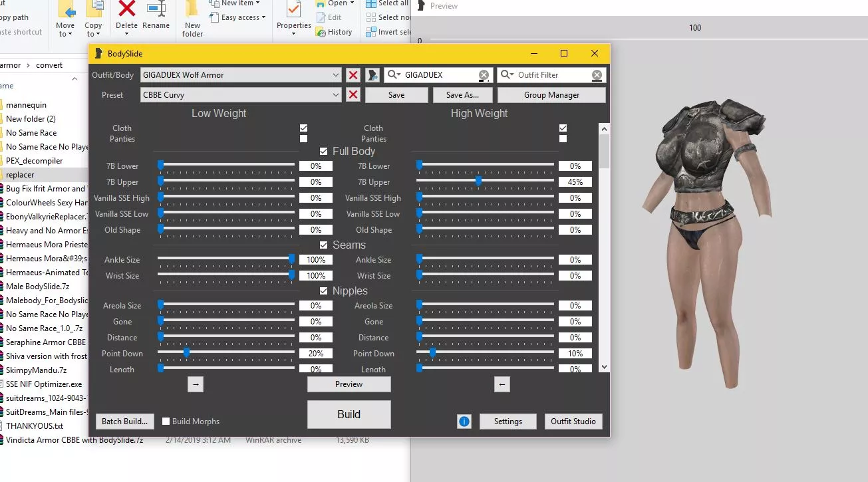
Task: Select the PEX_decompiler folder
Action: (x=35, y=161)
